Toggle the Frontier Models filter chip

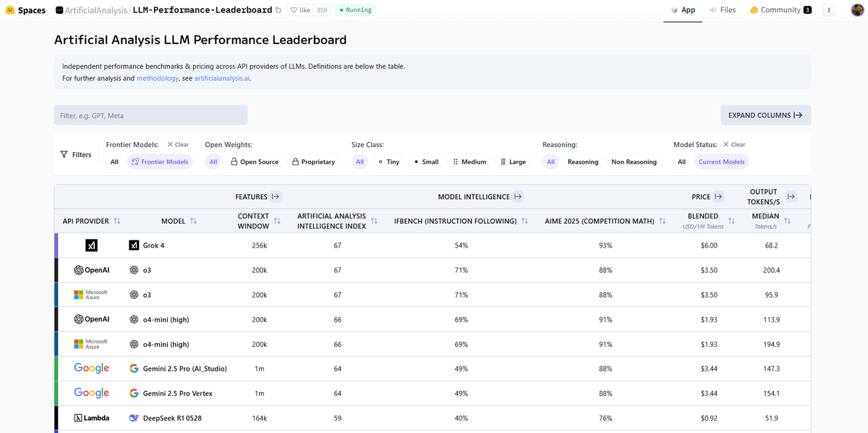coord(160,161)
